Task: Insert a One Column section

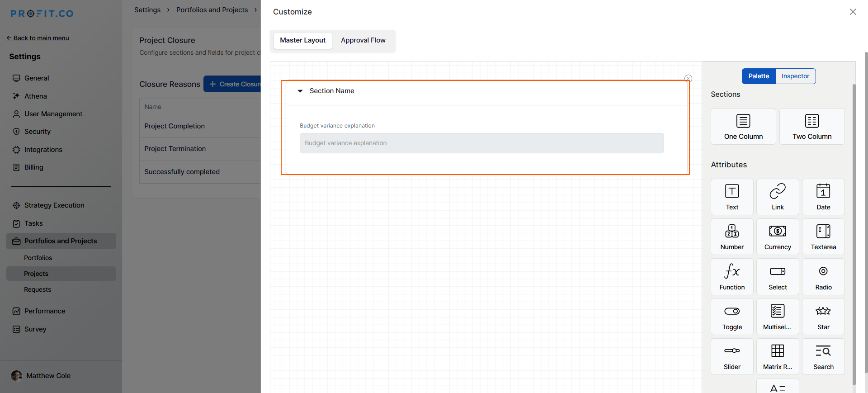Action: coord(743,126)
